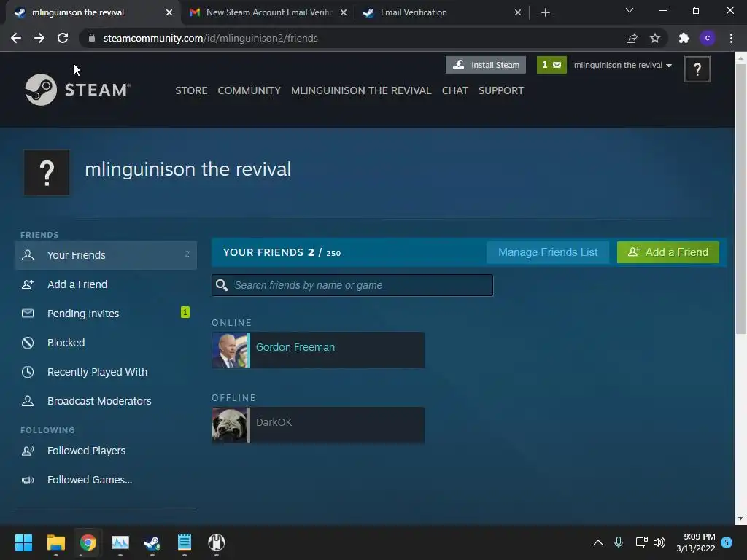
Task: Click the site lock icon in address bar
Action: pos(92,38)
